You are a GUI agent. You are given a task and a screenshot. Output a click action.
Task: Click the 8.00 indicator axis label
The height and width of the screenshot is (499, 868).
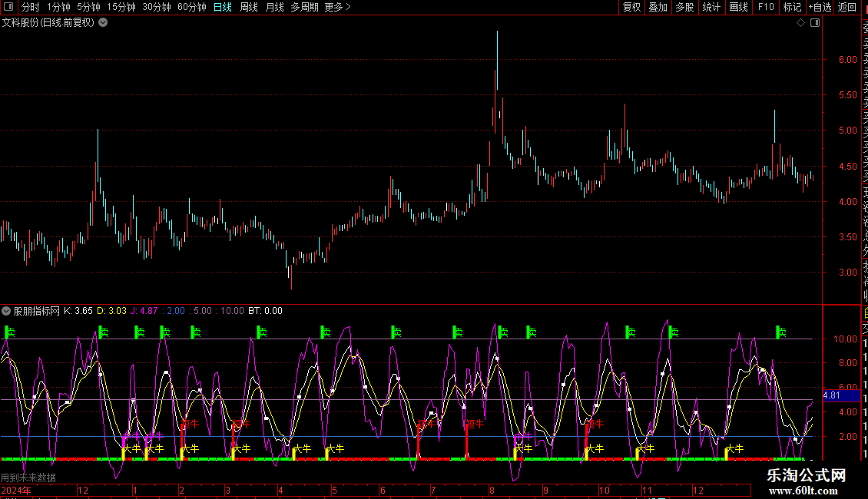[847, 363]
